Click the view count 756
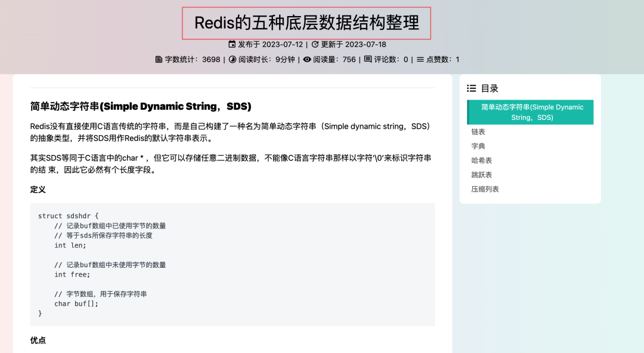The height and width of the screenshot is (353, 644). [349, 60]
